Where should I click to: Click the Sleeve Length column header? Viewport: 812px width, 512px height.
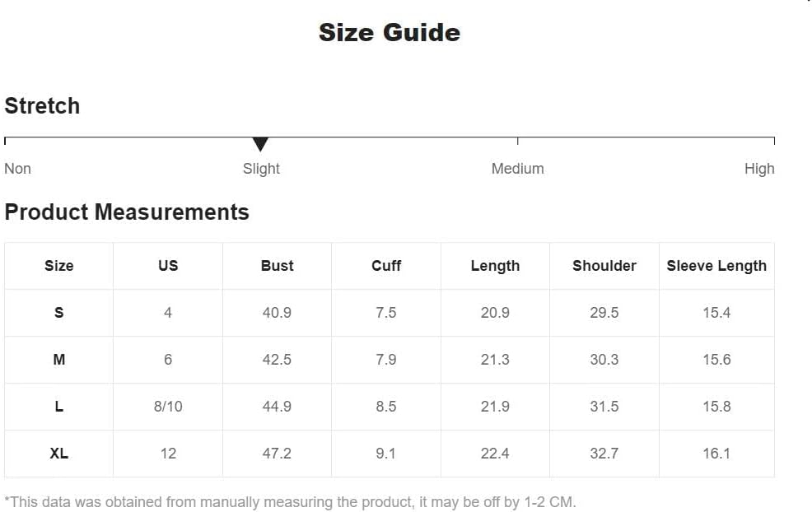(x=716, y=266)
